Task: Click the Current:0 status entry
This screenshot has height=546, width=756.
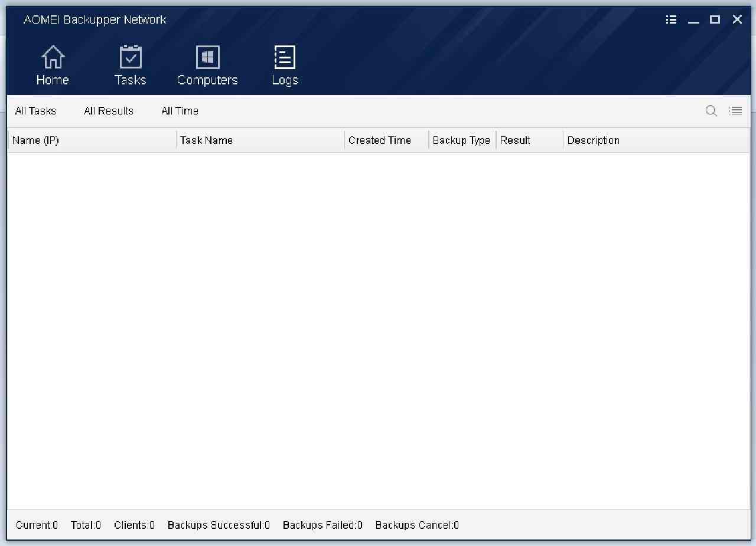Action: click(37, 525)
